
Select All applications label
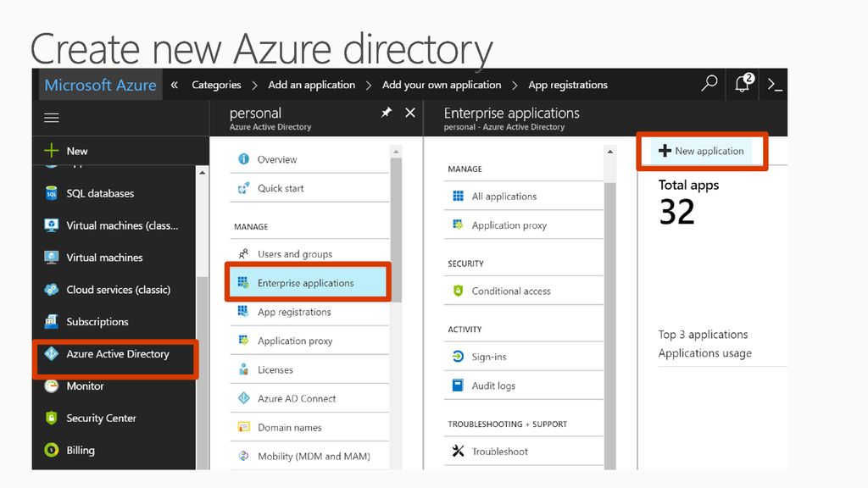(x=504, y=197)
